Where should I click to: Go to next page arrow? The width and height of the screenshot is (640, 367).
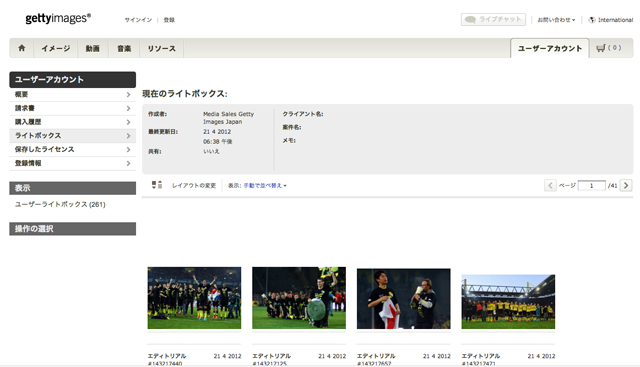626,185
